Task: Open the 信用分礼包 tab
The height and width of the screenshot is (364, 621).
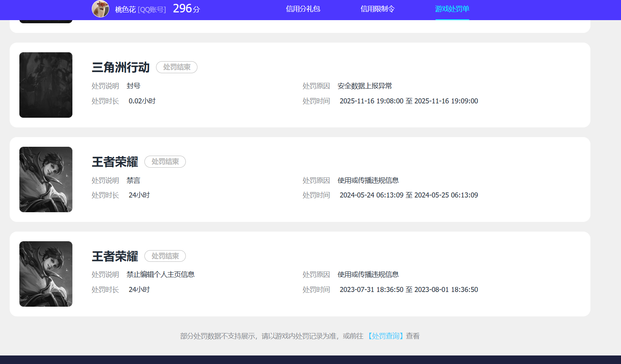Action: (303, 9)
